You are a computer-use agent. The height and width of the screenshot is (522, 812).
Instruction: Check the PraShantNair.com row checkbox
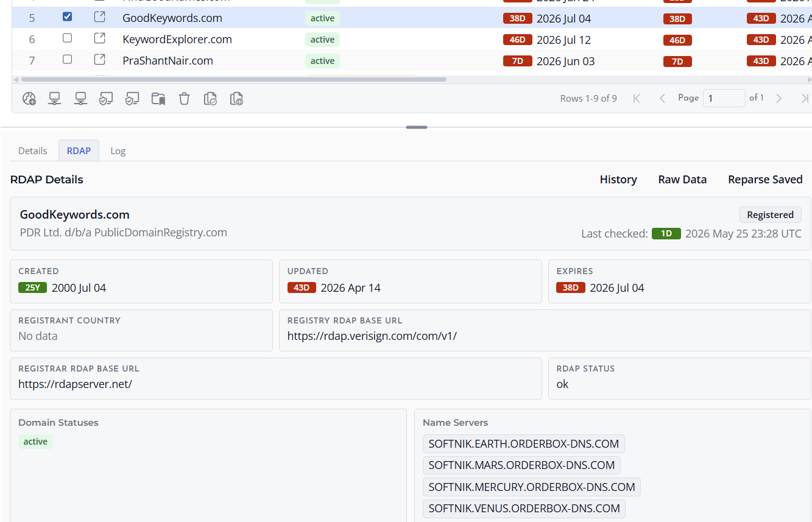point(67,60)
